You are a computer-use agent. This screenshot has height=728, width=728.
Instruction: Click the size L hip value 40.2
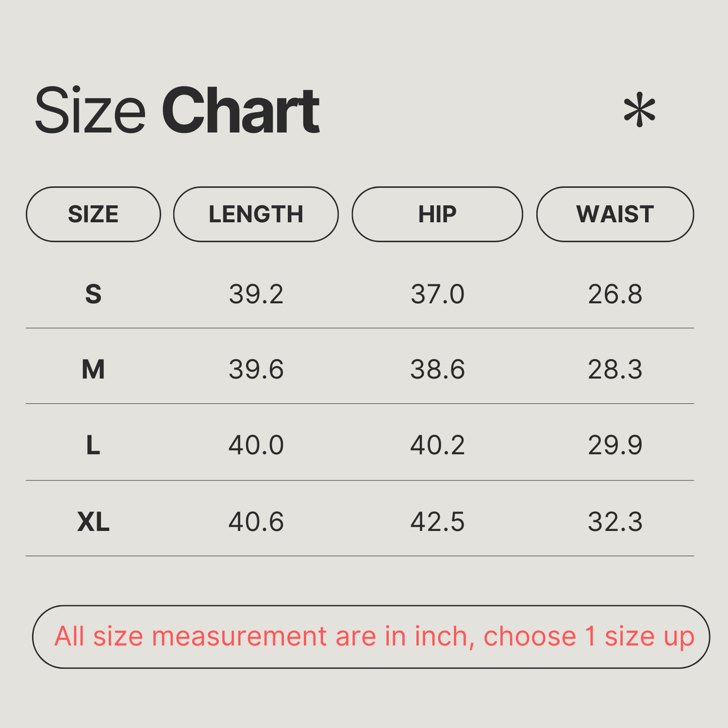437,445
